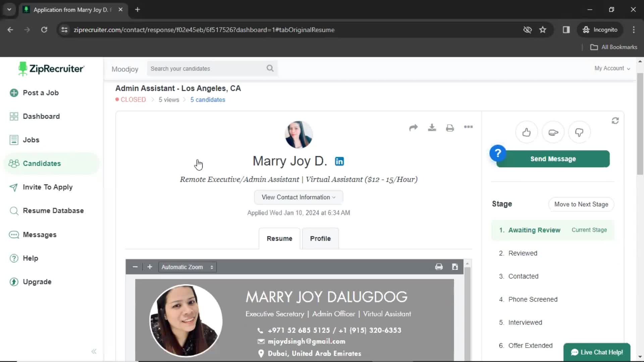Click the thumbs down icon to reject candidate

pos(579,132)
